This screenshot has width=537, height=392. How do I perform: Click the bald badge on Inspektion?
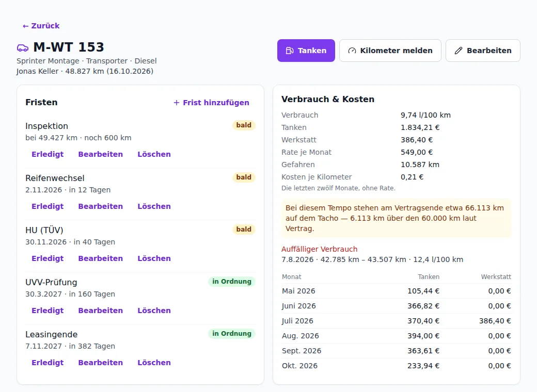pyautogui.click(x=244, y=125)
